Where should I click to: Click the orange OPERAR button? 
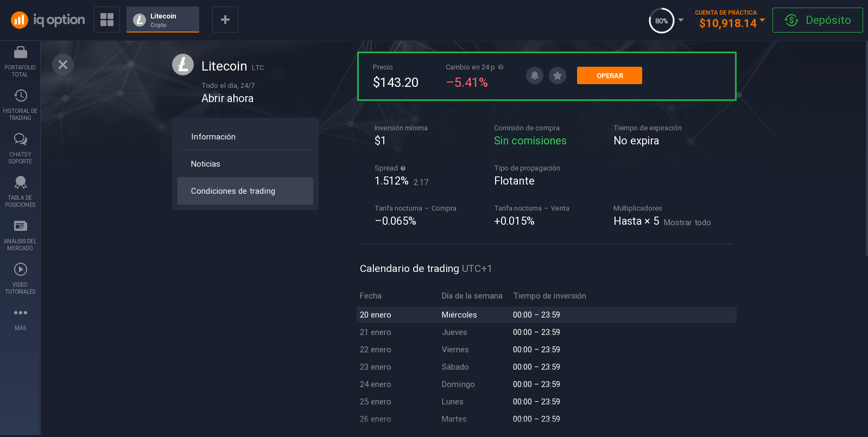610,75
